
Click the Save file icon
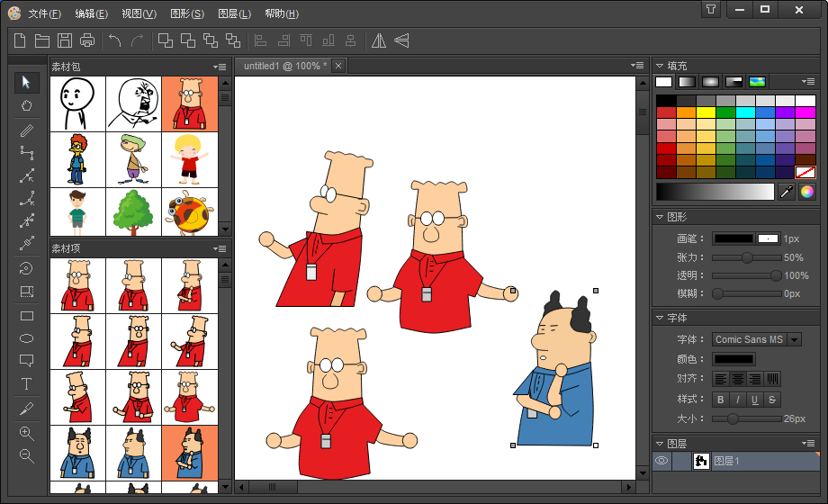tap(65, 40)
